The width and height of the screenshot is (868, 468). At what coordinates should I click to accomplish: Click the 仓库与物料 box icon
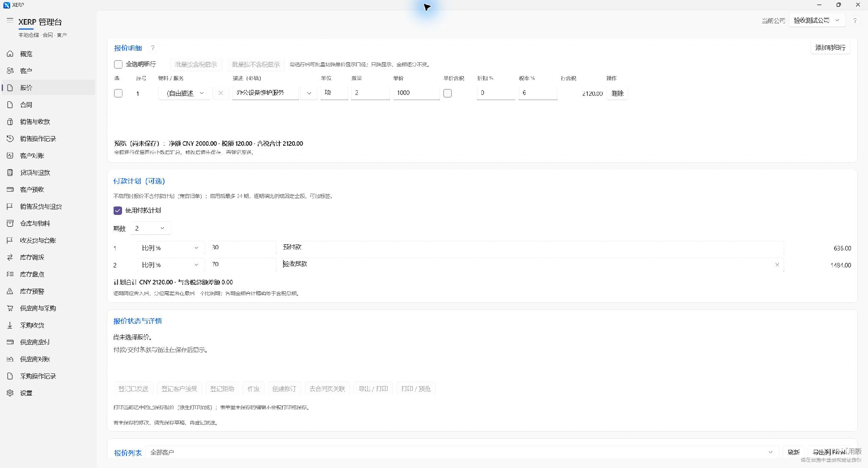coord(10,223)
